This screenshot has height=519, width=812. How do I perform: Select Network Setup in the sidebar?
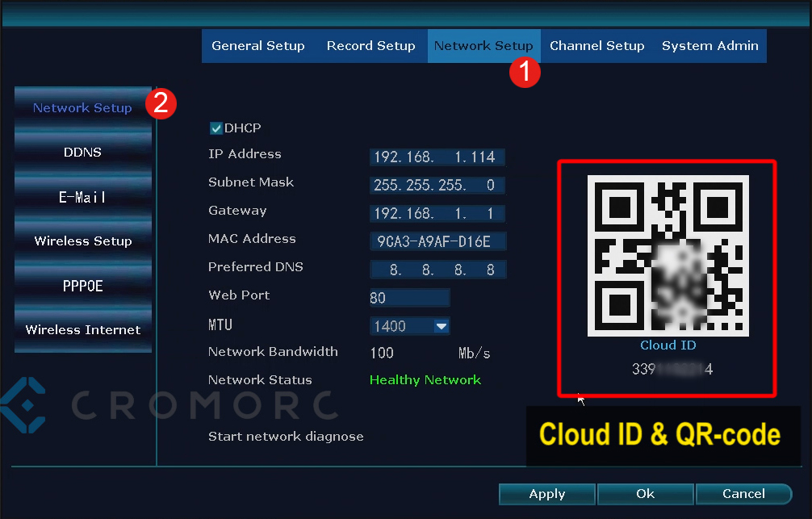[x=83, y=107]
